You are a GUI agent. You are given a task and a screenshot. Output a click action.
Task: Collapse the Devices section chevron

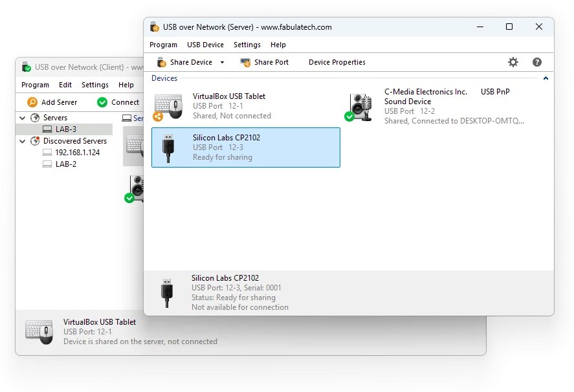(x=546, y=78)
